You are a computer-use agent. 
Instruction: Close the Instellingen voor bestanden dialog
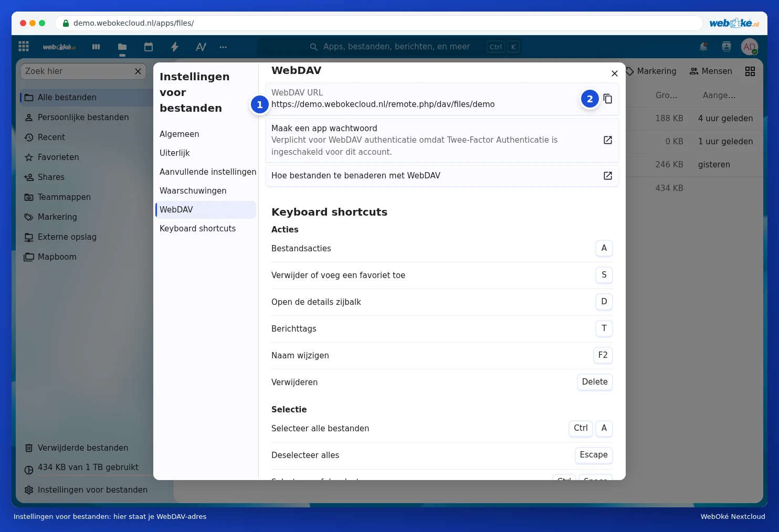point(615,73)
